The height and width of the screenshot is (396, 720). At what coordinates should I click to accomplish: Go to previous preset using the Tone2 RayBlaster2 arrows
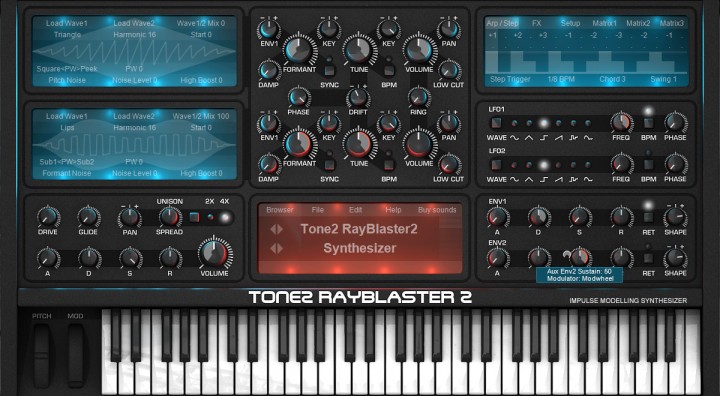[273, 229]
